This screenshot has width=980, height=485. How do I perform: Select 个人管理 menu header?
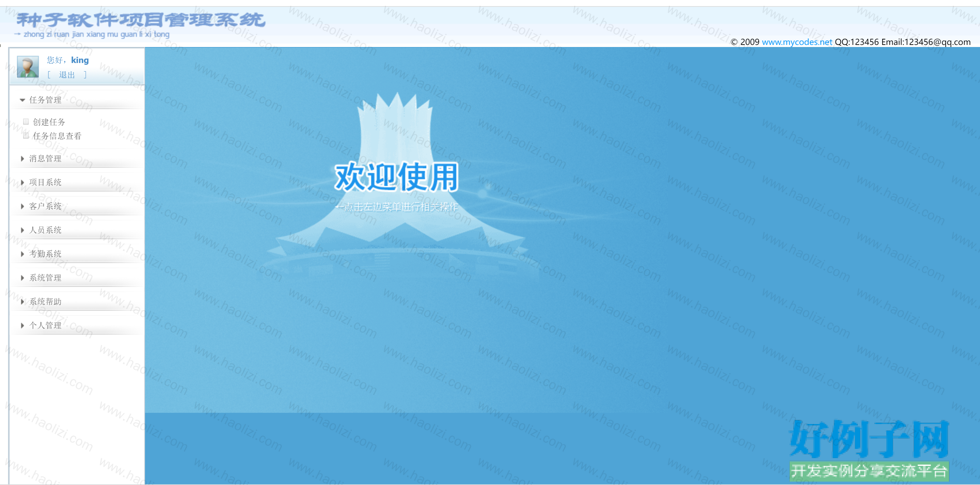pyautogui.click(x=45, y=326)
